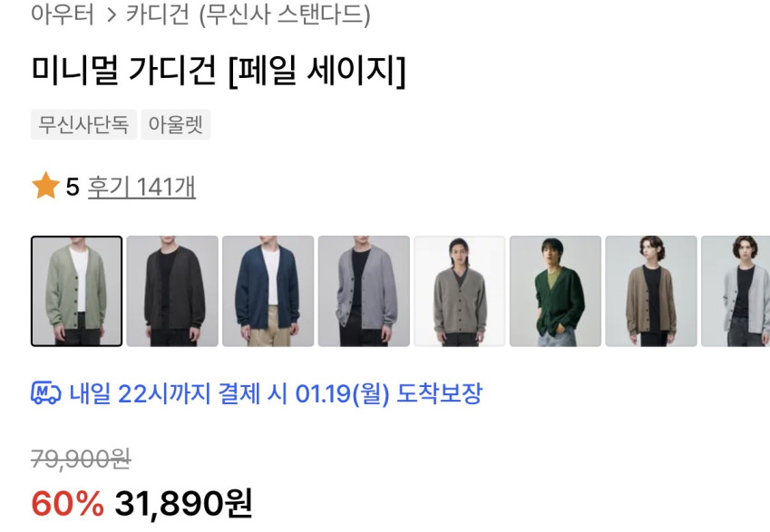
Task: Click the discounted price 31,890원
Action: (x=184, y=503)
